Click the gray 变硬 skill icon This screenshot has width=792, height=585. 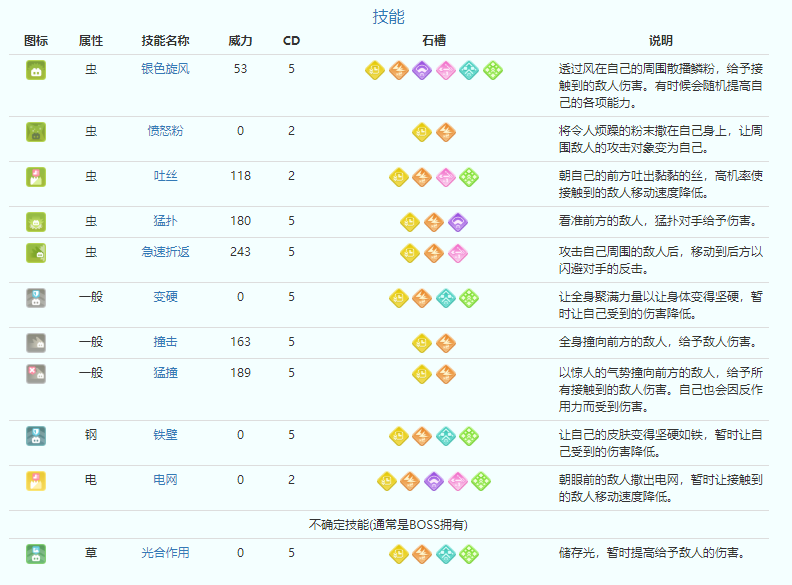[36, 297]
